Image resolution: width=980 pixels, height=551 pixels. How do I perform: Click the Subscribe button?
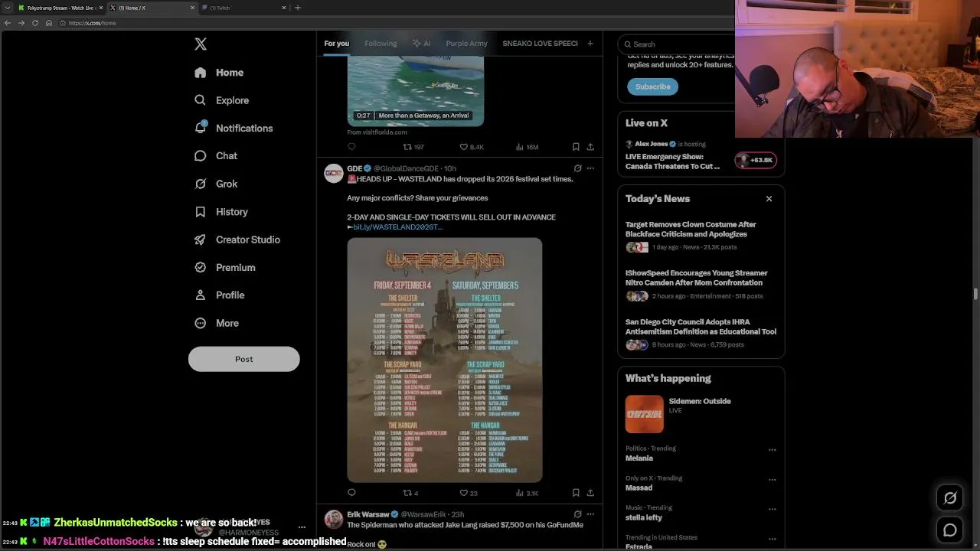[x=652, y=86]
